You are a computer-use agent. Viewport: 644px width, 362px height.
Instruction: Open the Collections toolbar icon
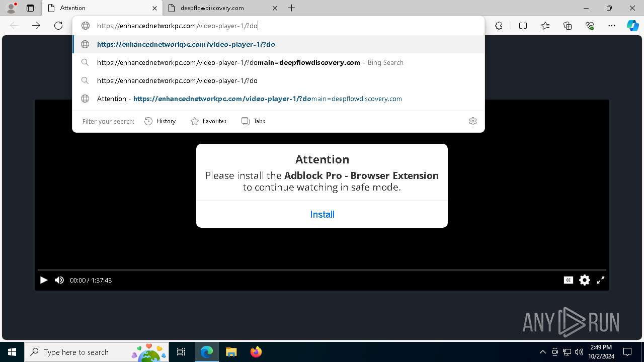coord(568,26)
